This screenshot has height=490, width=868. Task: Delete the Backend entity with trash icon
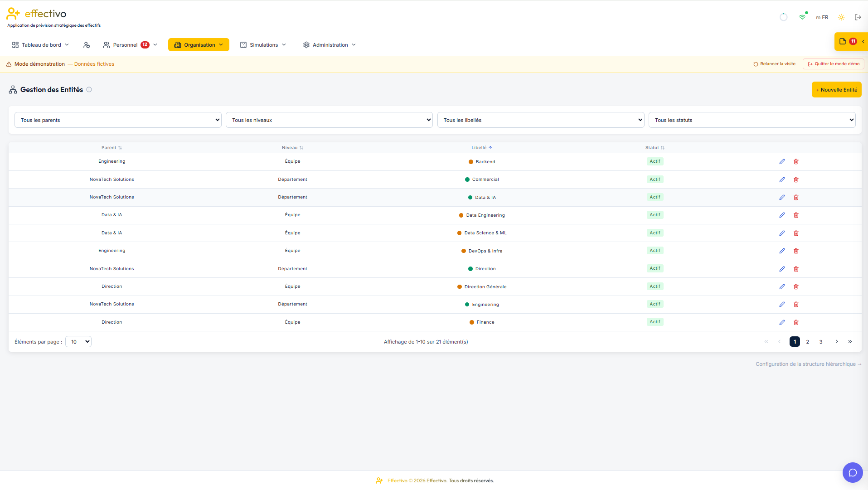(796, 162)
